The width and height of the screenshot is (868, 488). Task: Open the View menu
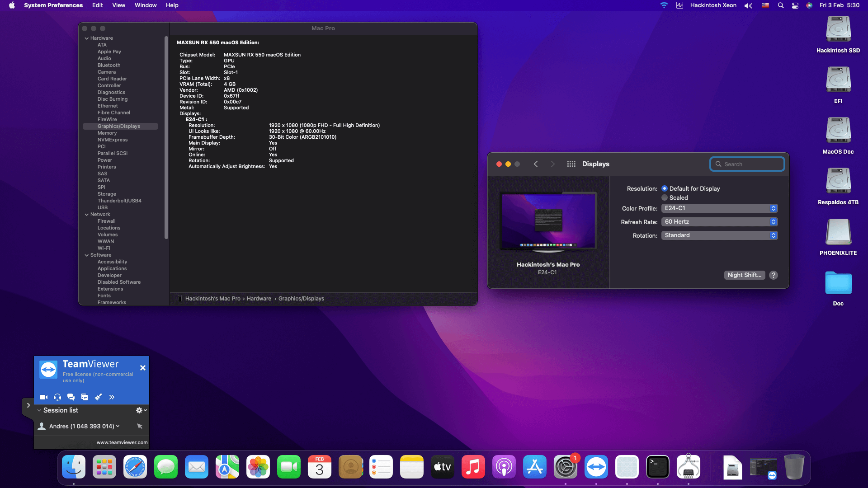(x=118, y=5)
